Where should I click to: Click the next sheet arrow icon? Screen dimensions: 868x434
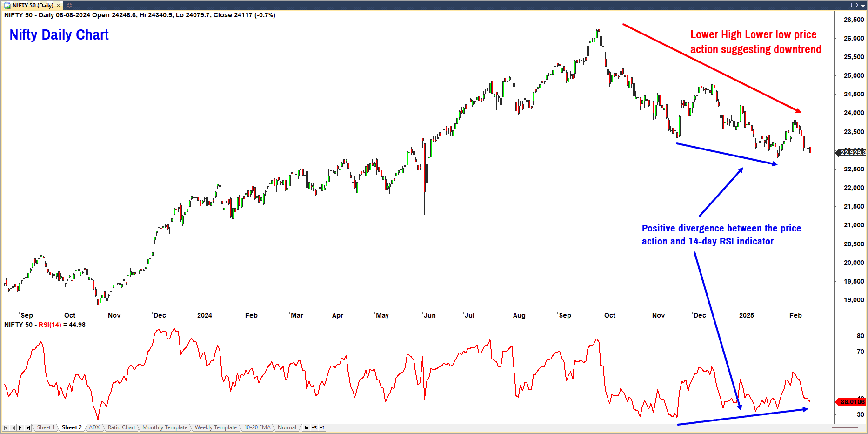click(20, 427)
